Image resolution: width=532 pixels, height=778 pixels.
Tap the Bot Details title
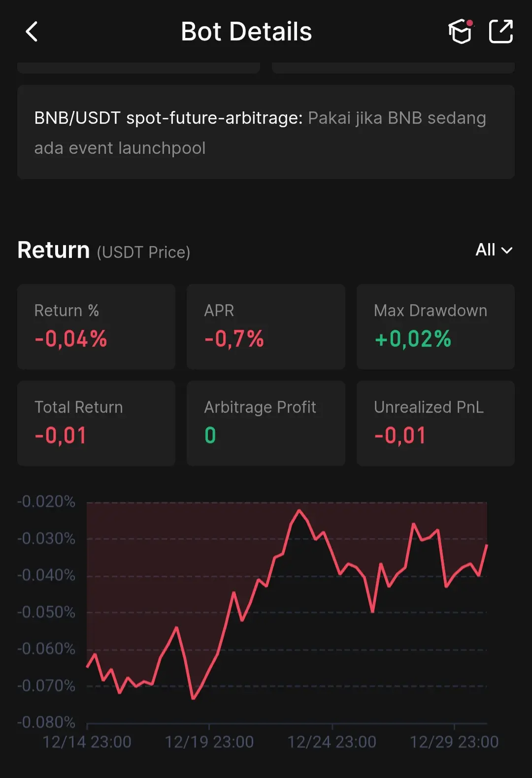point(246,32)
